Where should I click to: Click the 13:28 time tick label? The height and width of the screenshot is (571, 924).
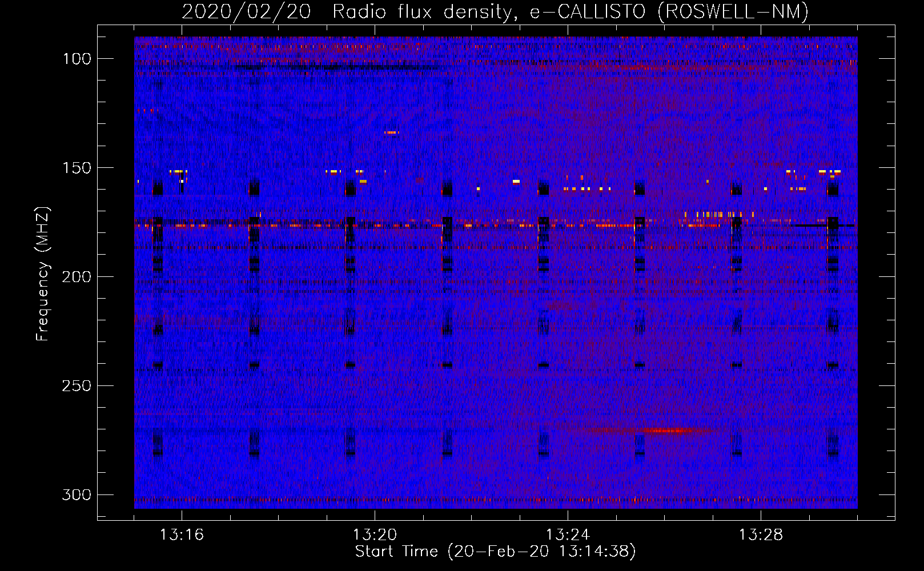tap(761, 535)
